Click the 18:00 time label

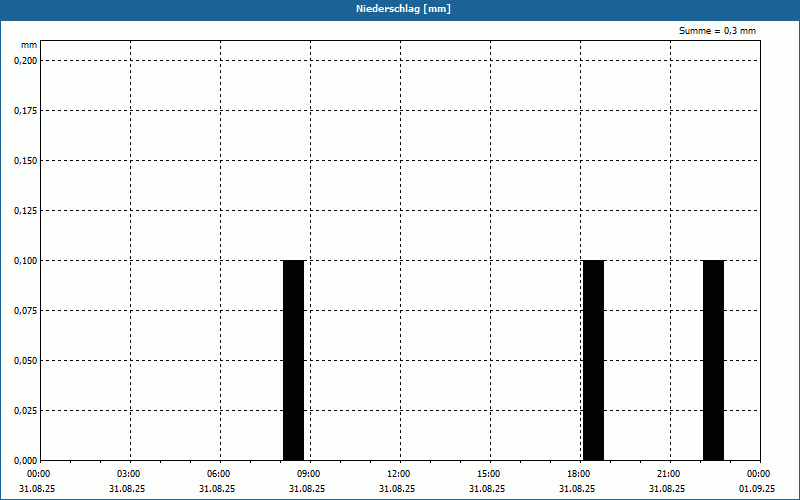coord(578,474)
